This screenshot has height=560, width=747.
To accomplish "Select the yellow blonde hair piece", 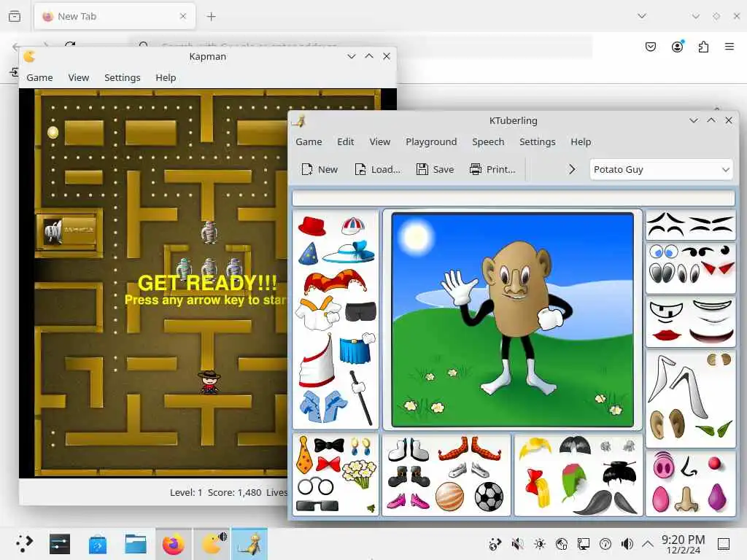I will click(535, 448).
